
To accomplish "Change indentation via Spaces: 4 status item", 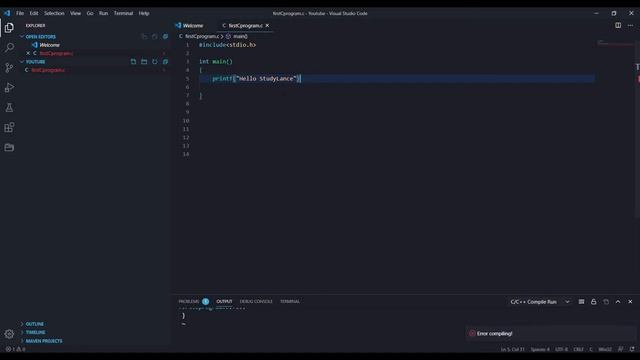I will (x=540, y=349).
